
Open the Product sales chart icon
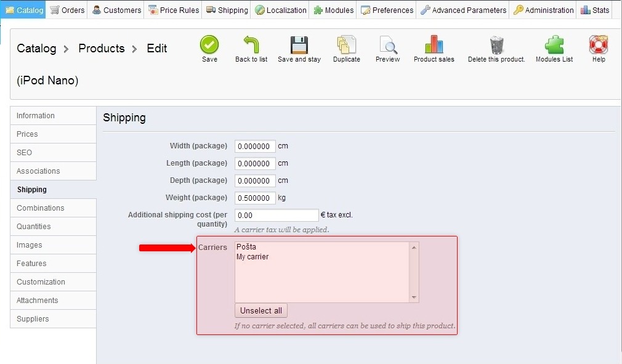[x=434, y=44]
